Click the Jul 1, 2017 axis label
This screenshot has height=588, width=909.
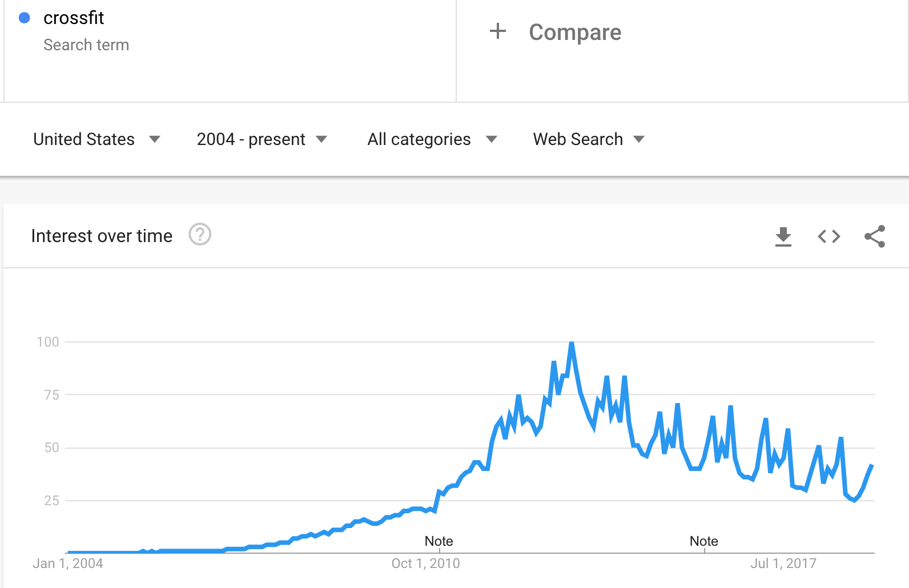783,563
